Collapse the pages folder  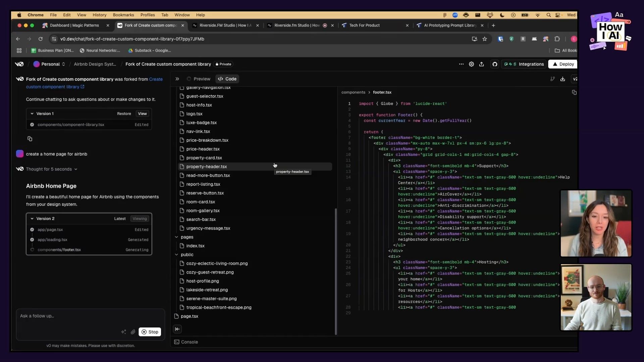[176, 237]
